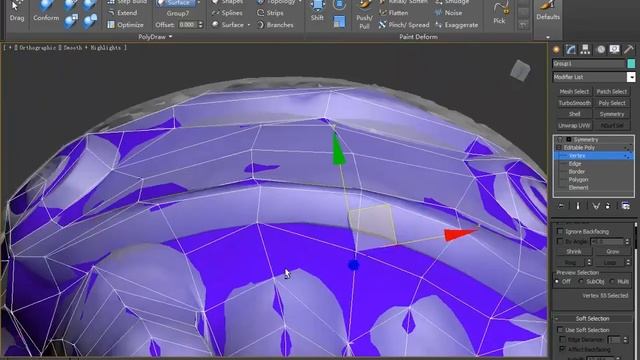Select the Drag tool in PolyDraw
Image resolution: width=640 pixels, height=360 pixels.
click(17, 11)
